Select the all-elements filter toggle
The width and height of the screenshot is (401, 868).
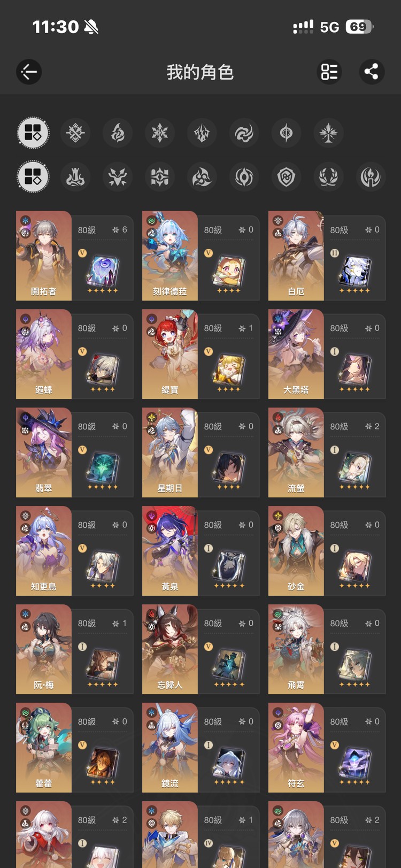pyautogui.click(x=33, y=133)
